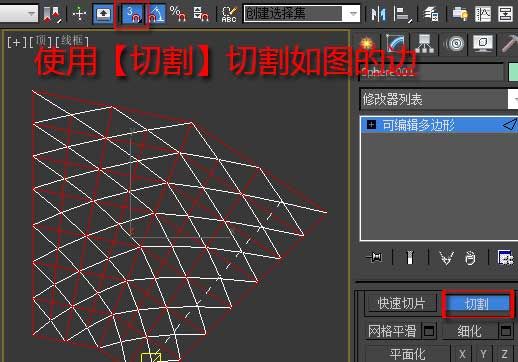Viewport: 518px width, 362px height.
Task: Click the 快速切片 button
Action: tap(401, 303)
